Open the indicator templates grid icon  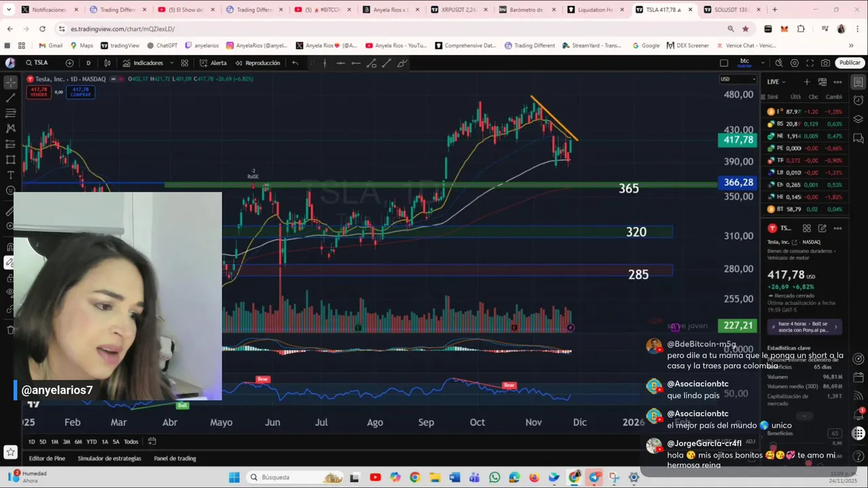point(184,63)
